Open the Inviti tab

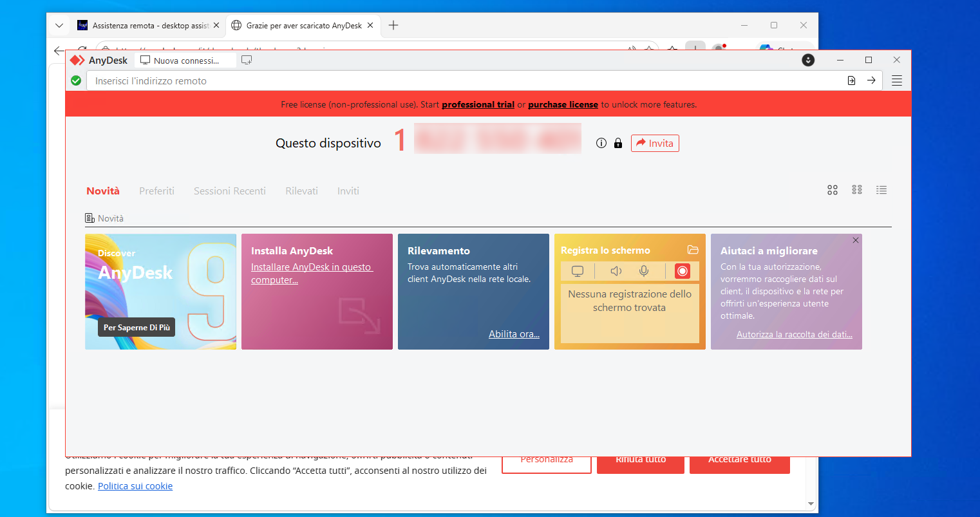click(x=348, y=191)
